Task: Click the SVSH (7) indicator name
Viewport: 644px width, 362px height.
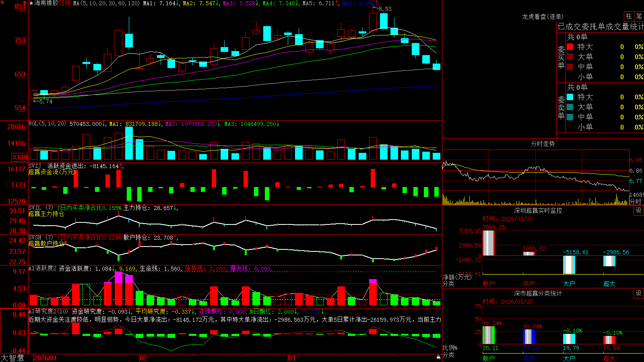Action: pos(41,237)
